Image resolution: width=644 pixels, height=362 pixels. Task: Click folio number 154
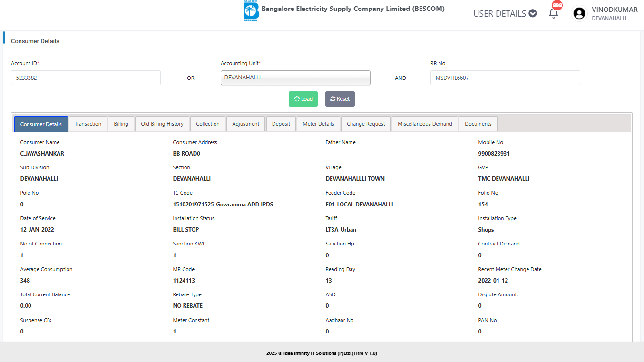[x=483, y=205]
